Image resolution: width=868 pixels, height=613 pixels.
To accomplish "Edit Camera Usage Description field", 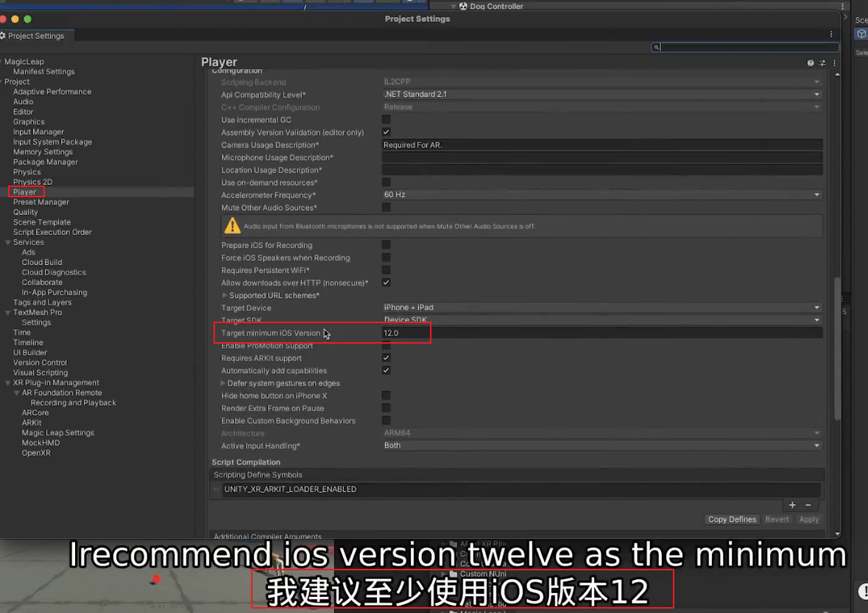I will tap(601, 145).
